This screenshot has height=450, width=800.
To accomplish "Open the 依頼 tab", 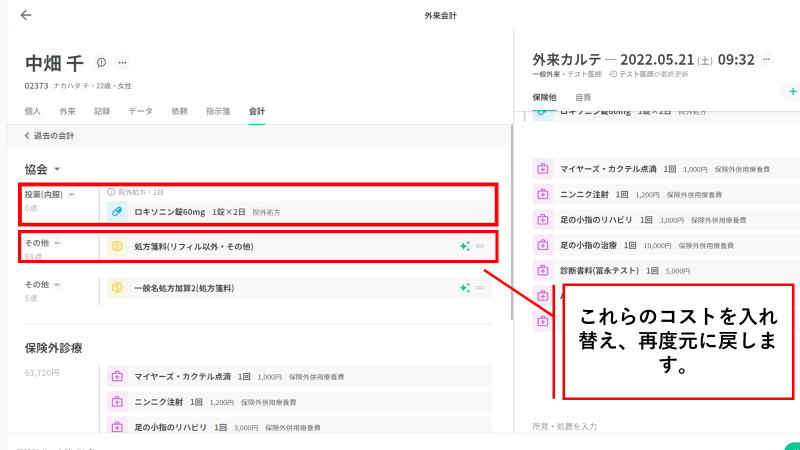I will 179,111.
